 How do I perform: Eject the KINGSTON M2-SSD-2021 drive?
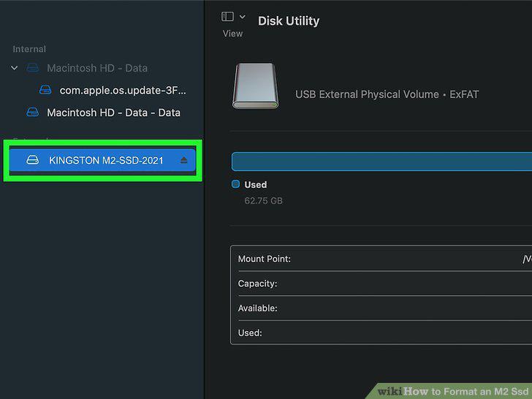184,160
